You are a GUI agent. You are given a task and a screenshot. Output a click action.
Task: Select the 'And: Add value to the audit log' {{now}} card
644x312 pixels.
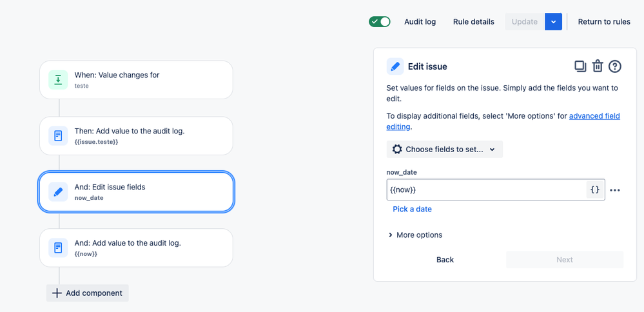tap(136, 248)
